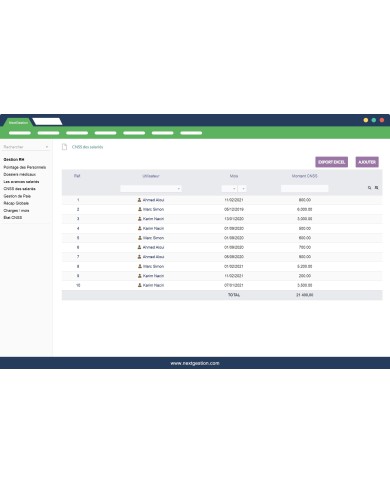Click the Ref number 10 cell
Viewport: 390px width, 484px height.
(78, 285)
